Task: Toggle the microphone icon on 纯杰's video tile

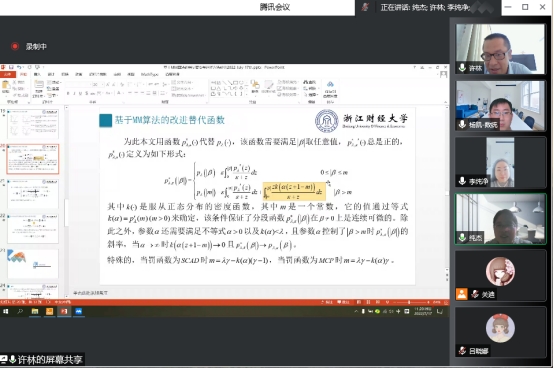Action: tap(462, 238)
